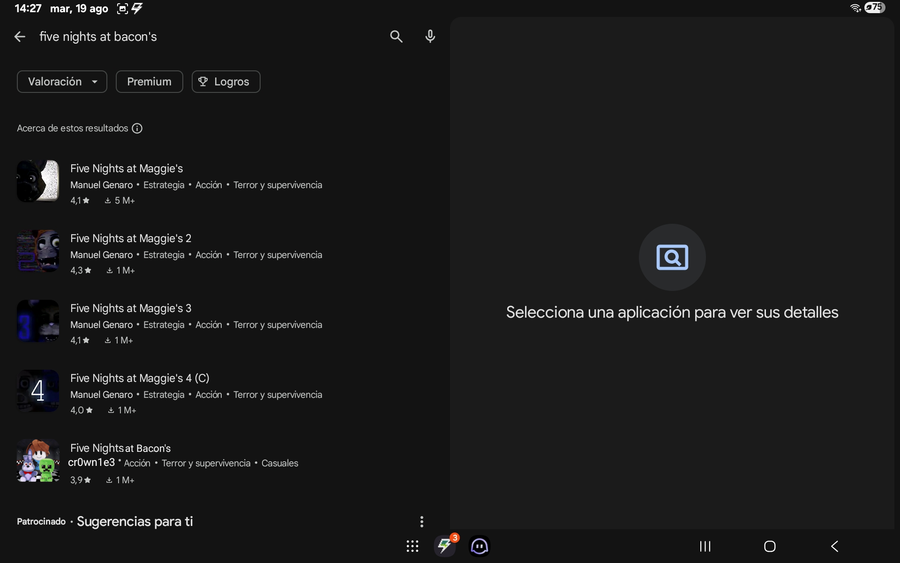Image resolution: width=900 pixels, height=563 pixels.
Task: Select the 'Five Nights at Maggie's 3' title
Action: [x=131, y=308]
